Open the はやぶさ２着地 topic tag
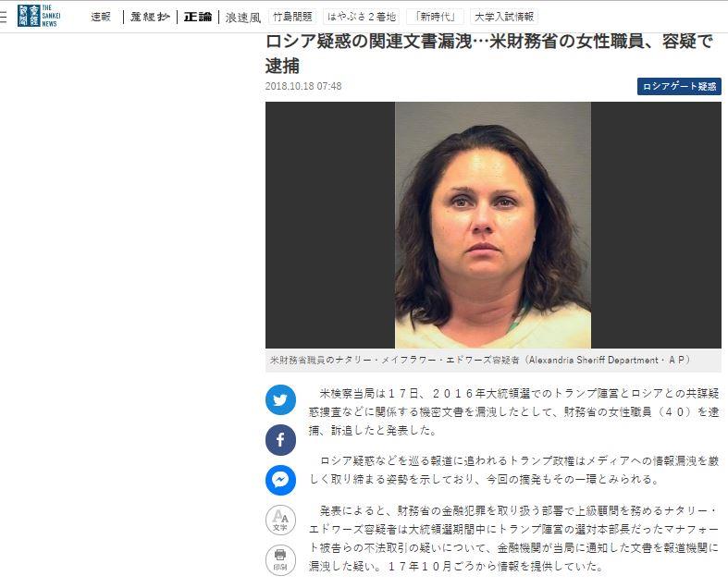Screen dimensions: 728x588 pyautogui.click(x=361, y=18)
